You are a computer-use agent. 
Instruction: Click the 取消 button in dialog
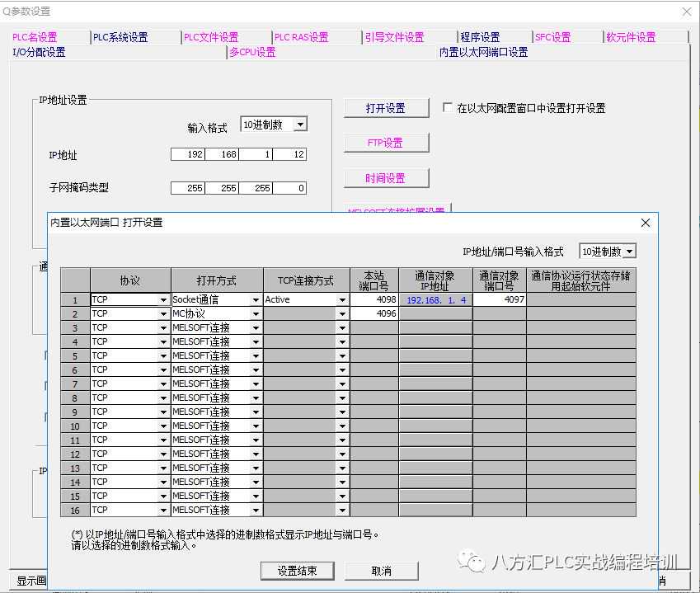coord(381,571)
